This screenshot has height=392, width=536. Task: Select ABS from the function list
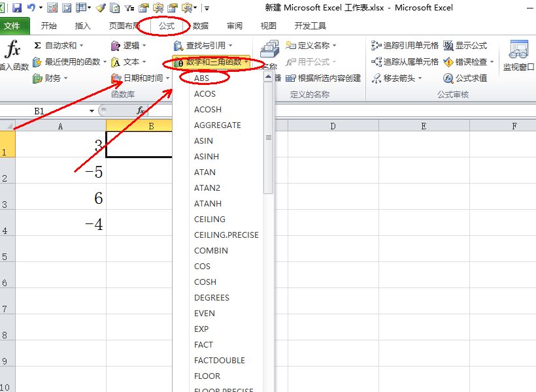[x=201, y=78]
